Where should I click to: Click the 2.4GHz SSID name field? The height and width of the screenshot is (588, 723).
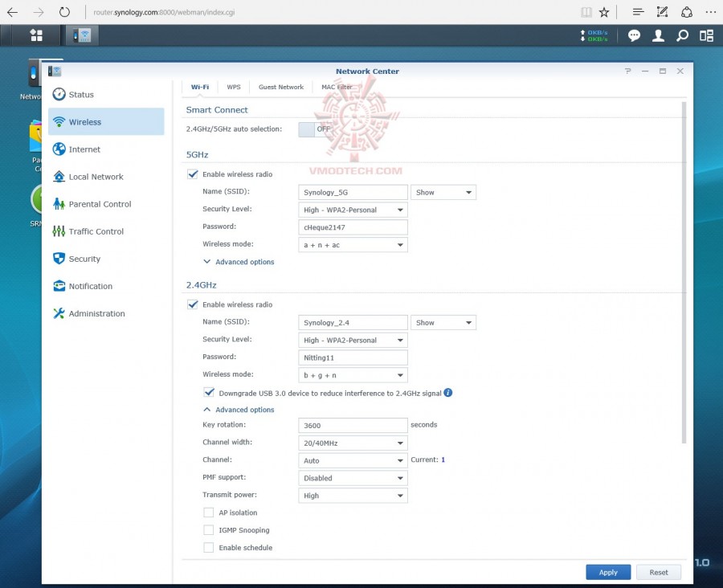[x=353, y=323]
